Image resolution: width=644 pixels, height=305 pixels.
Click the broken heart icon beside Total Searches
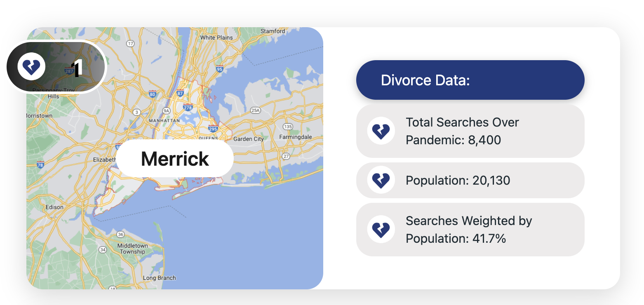[x=381, y=131]
